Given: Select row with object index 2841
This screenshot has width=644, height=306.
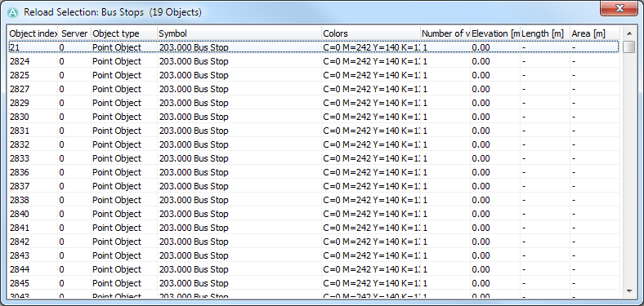Looking at the screenshot, I should tap(313, 228).
